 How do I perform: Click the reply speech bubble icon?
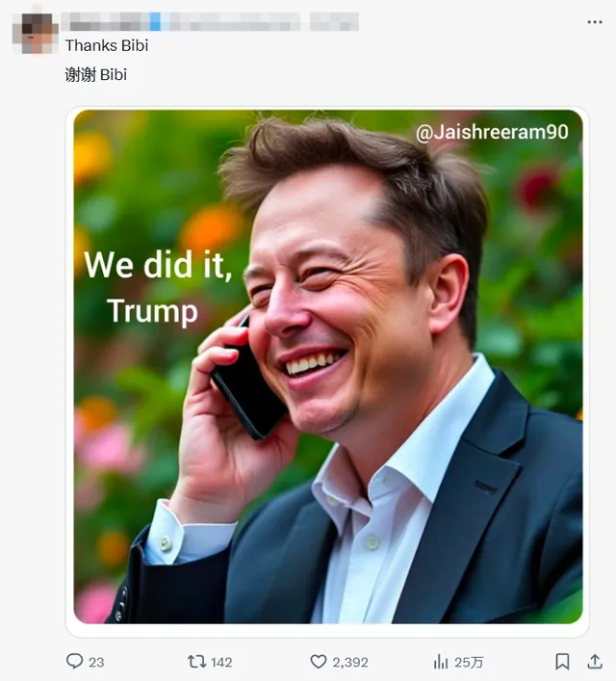(x=74, y=661)
